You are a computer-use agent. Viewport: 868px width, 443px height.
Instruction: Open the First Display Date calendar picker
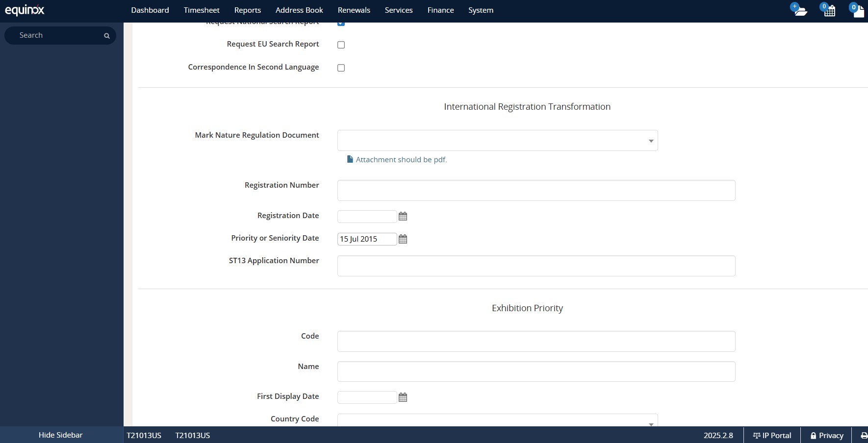coord(403,397)
